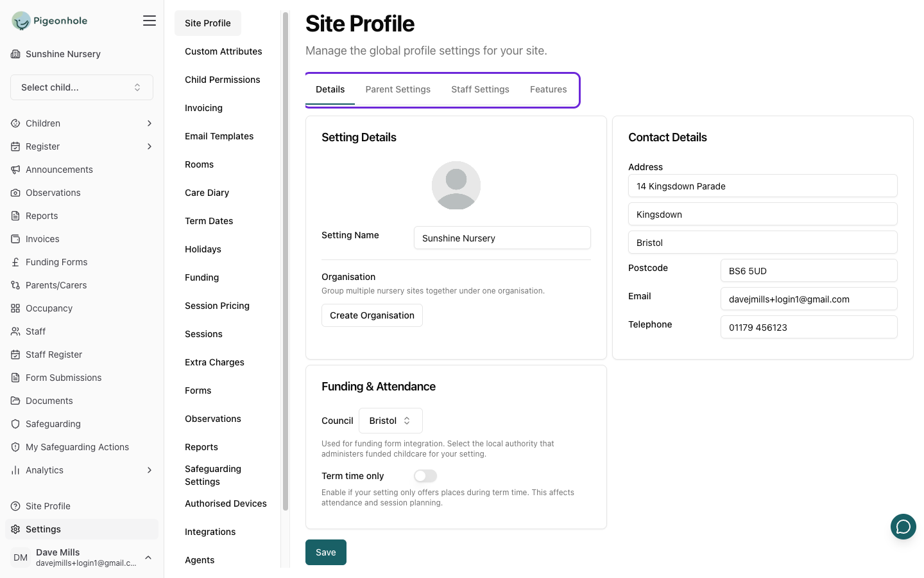Open Holidays settings
The width and height of the screenshot is (924, 578).
point(203,249)
